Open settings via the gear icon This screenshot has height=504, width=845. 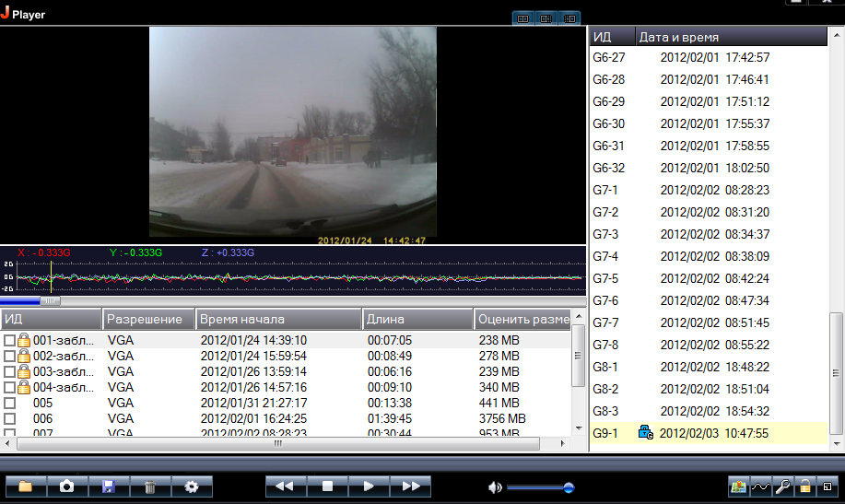click(192, 486)
